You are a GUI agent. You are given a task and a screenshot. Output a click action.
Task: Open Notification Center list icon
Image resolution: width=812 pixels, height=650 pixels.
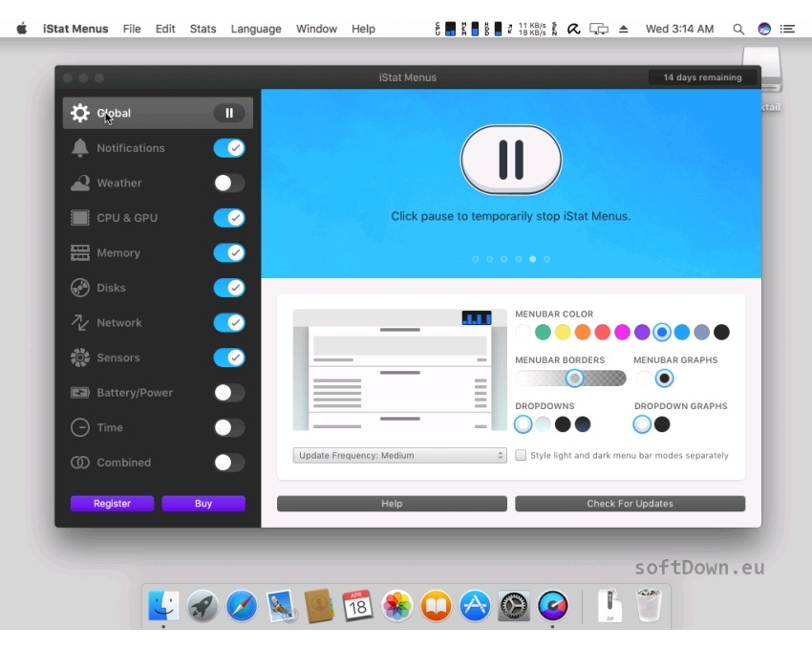tap(787, 29)
